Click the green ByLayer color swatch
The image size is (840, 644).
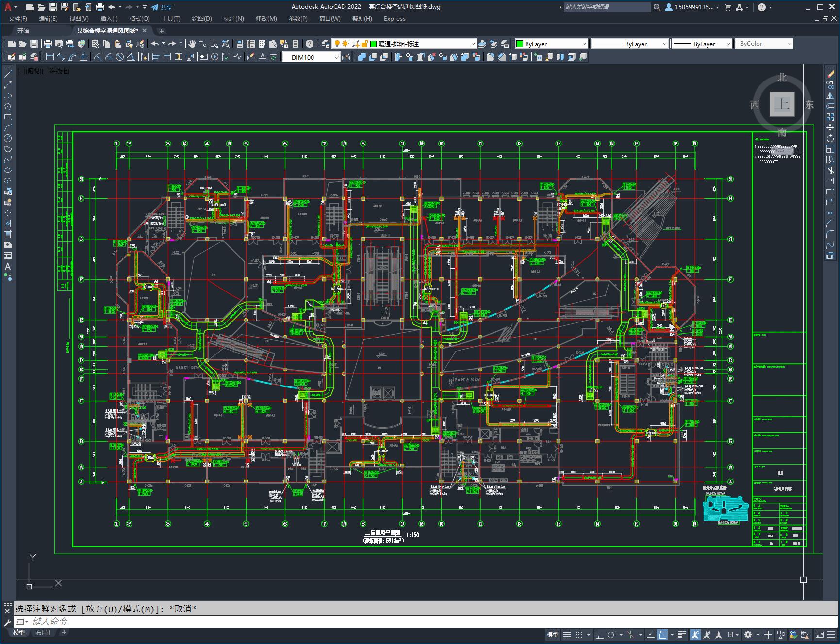tap(520, 44)
